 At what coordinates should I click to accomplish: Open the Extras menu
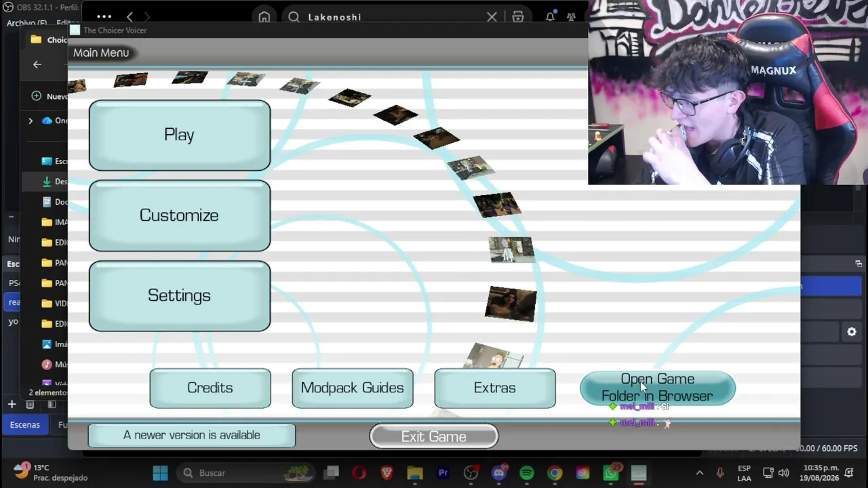(x=495, y=388)
